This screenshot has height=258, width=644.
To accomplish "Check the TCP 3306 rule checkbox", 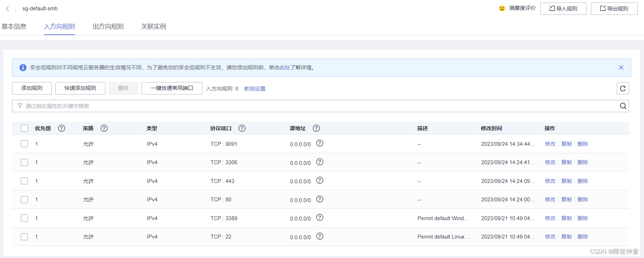I will click(24, 162).
